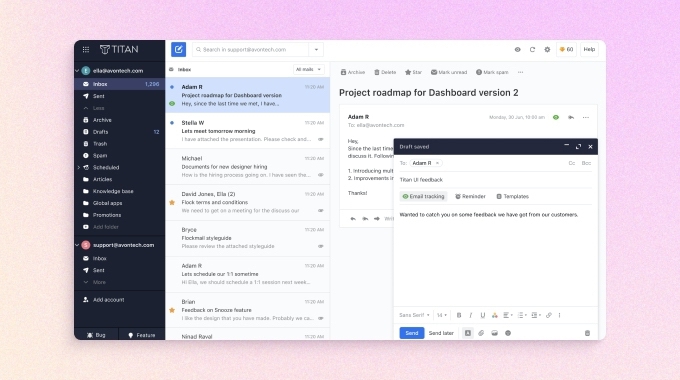Apply bold formatting in compose toolbar

click(459, 315)
